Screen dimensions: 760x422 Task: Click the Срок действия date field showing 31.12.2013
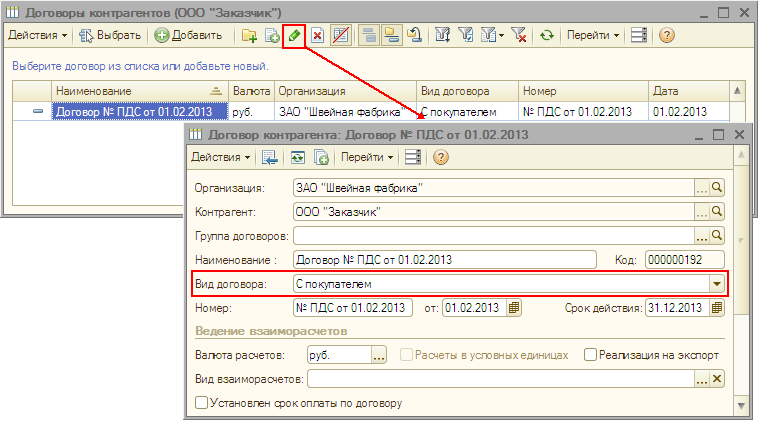677,308
